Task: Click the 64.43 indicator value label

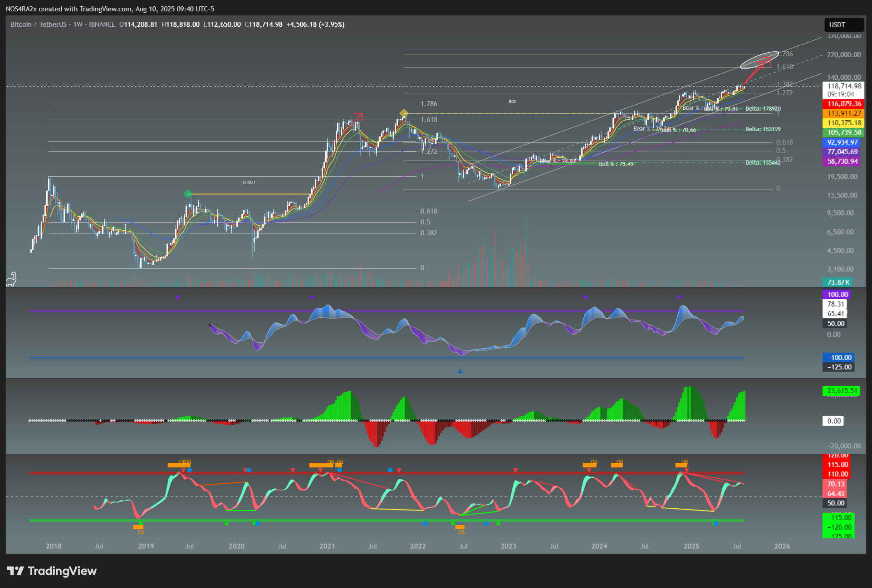Action: tap(835, 494)
